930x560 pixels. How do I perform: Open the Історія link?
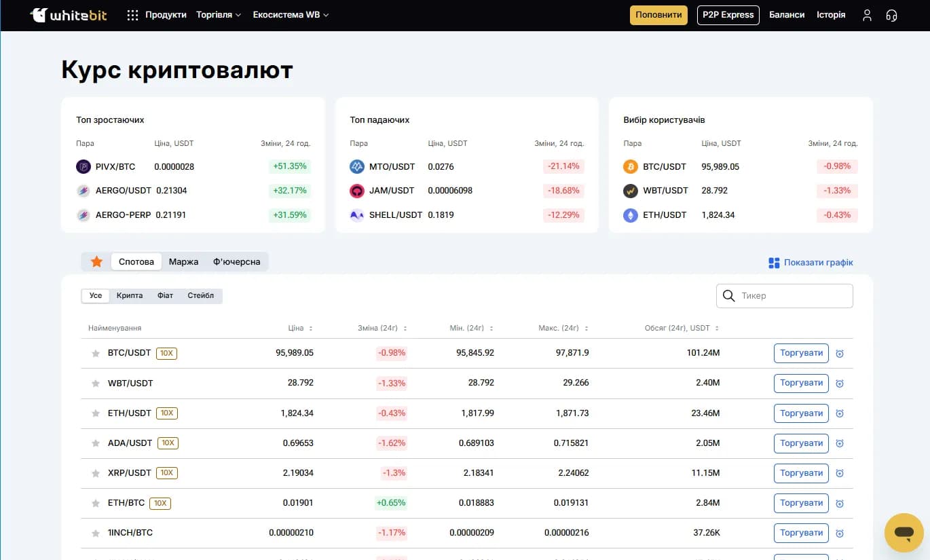click(x=831, y=15)
